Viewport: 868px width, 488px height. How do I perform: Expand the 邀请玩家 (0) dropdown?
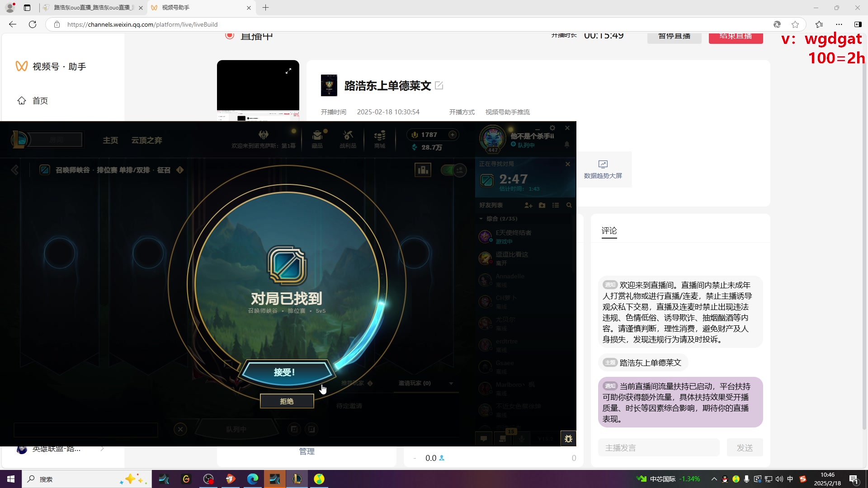point(451,384)
